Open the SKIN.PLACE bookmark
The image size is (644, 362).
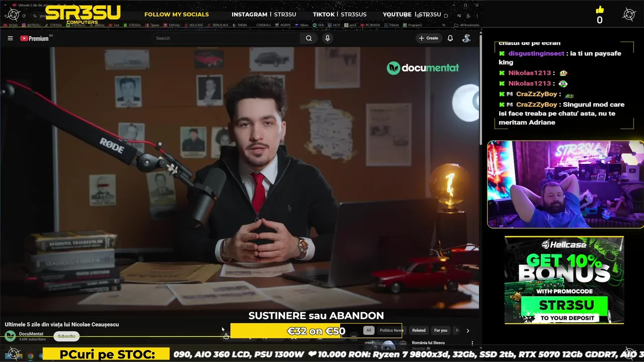click(x=217, y=25)
